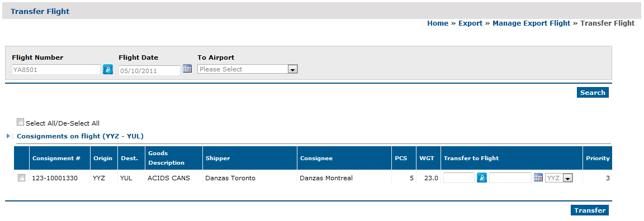Click the Transfer button
Screen dimensions: 644x221
[590, 210]
